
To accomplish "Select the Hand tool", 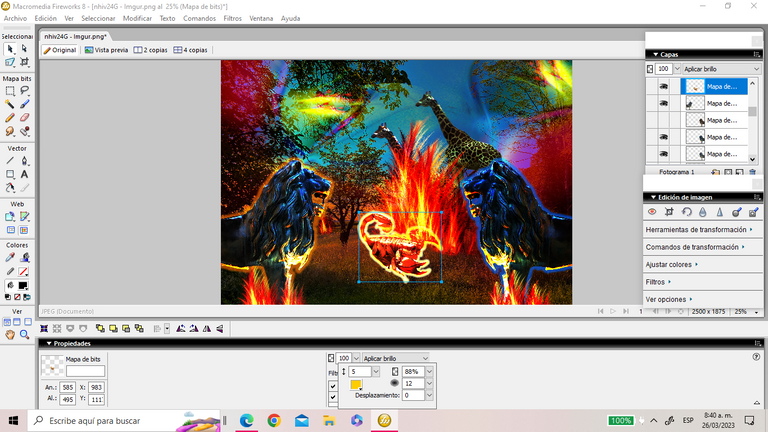I will pyautogui.click(x=10, y=335).
